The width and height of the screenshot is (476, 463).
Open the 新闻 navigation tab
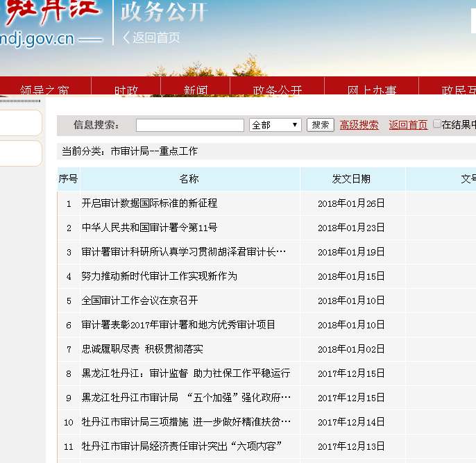(x=196, y=90)
